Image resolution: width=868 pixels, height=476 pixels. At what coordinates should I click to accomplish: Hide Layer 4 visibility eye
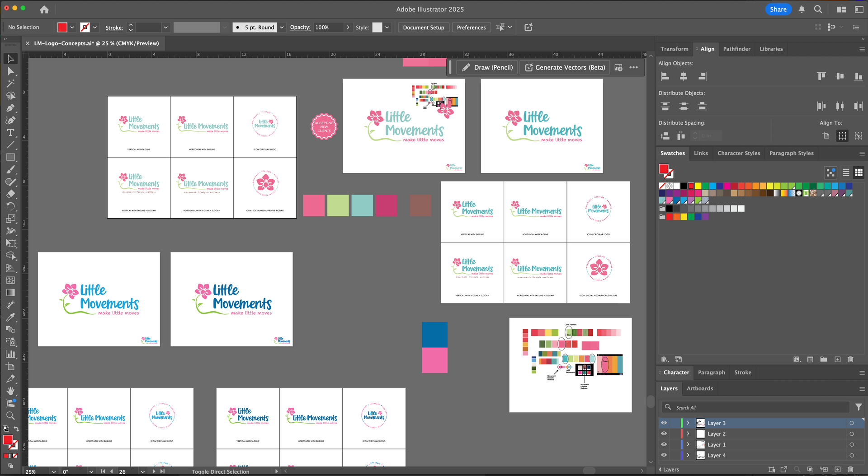pyautogui.click(x=664, y=455)
